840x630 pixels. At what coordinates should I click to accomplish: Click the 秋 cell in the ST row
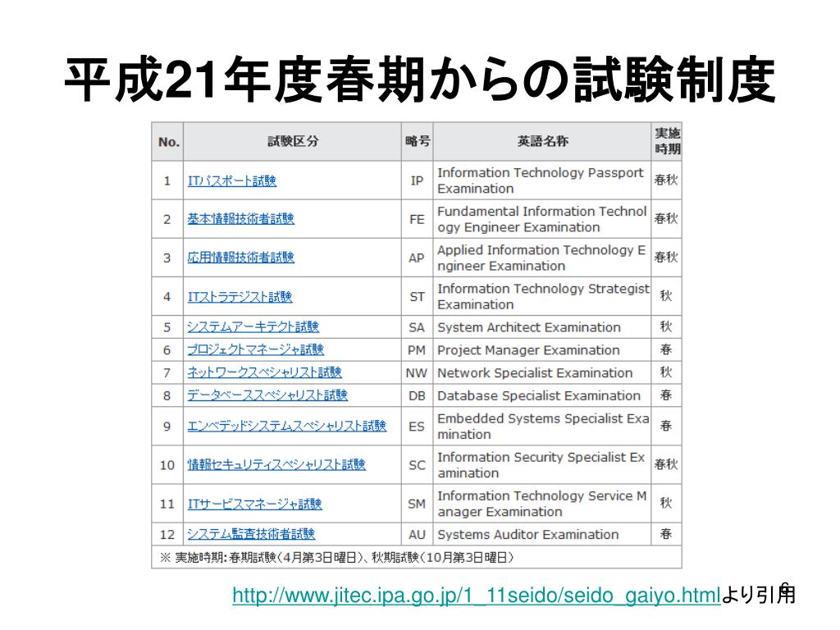pyautogui.click(x=666, y=296)
